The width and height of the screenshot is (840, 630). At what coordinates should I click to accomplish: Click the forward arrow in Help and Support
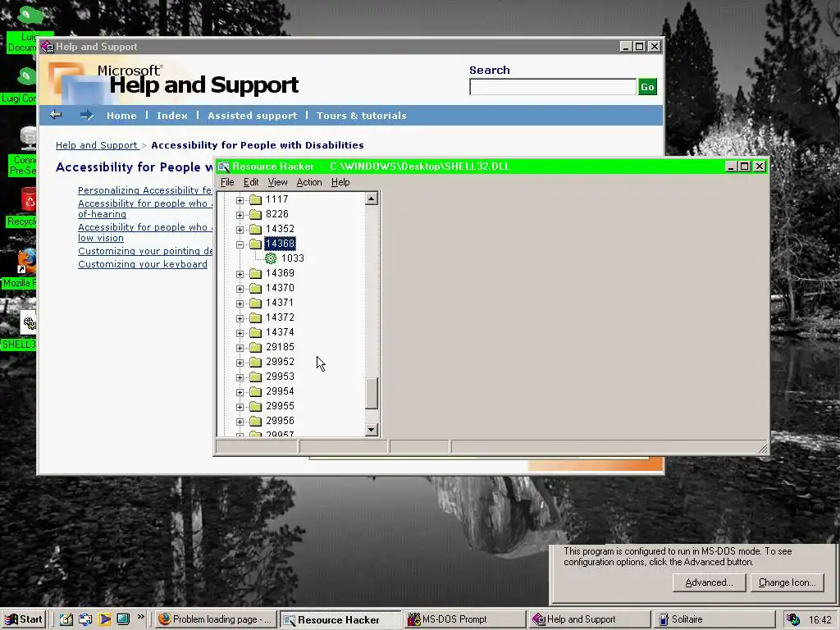pyautogui.click(x=86, y=115)
